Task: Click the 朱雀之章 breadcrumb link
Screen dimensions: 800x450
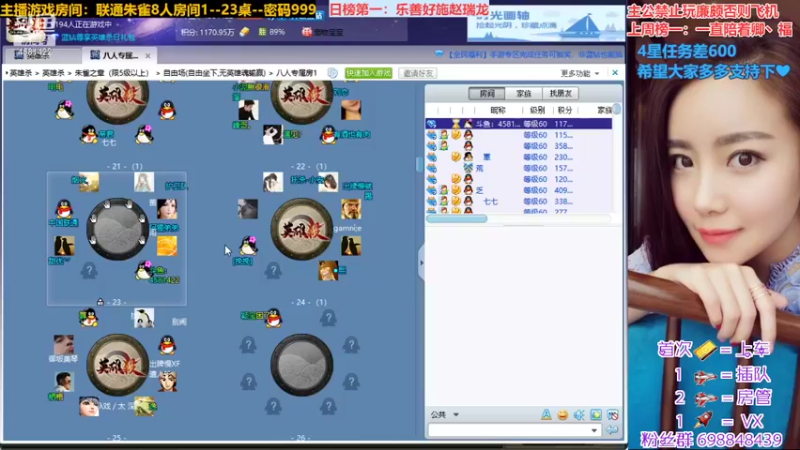Action: (x=112, y=73)
